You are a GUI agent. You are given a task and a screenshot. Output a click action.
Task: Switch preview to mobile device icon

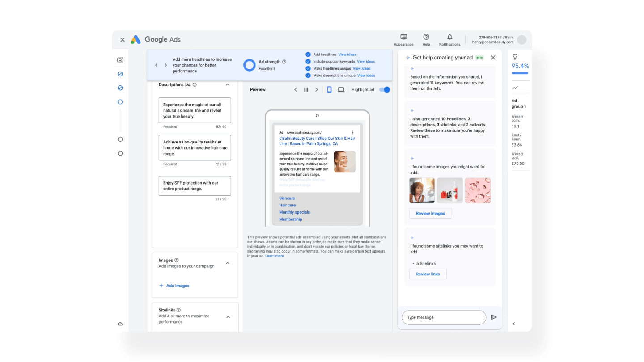pos(329,90)
